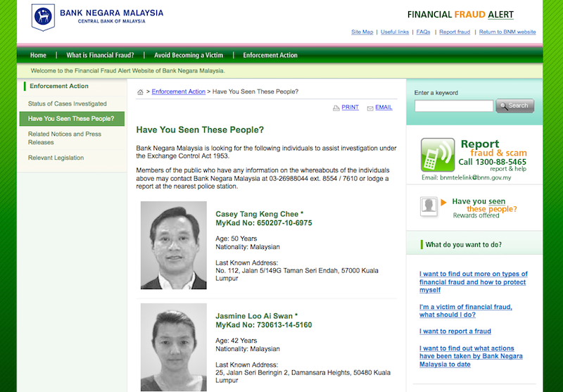Image resolution: width=563 pixels, height=392 pixels.
Task: Click the Bank Negara Malaysia shield logo
Action: [43, 17]
